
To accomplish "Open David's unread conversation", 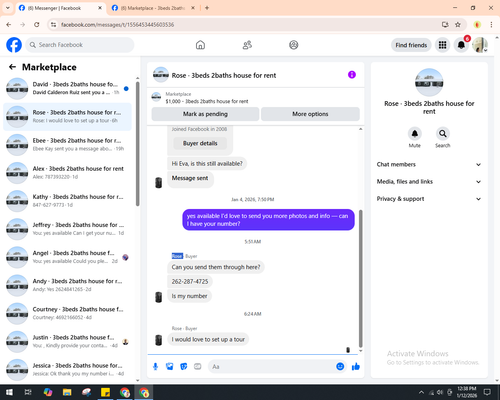I will point(67,89).
